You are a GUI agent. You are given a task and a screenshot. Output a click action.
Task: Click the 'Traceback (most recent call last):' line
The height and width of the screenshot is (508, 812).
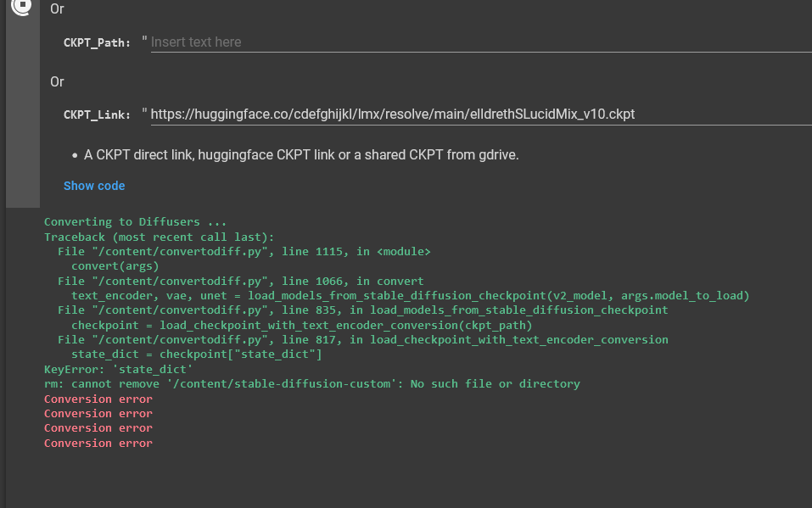tap(159, 237)
